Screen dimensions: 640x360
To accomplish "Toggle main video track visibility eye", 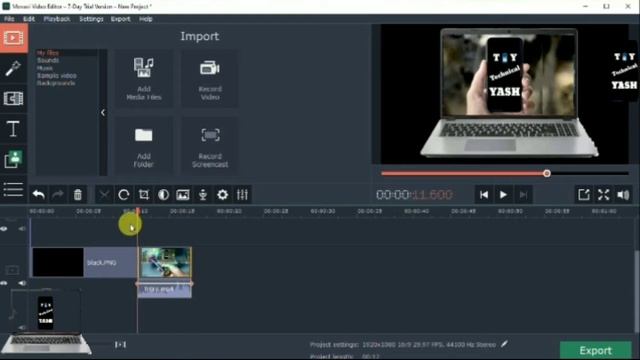I will (x=4, y=283).
